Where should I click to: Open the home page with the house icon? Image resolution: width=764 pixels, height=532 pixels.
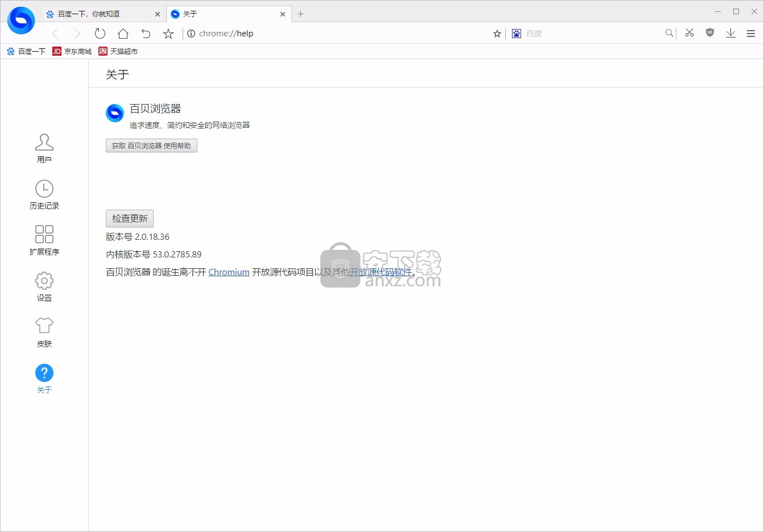[x=123, y=34]
